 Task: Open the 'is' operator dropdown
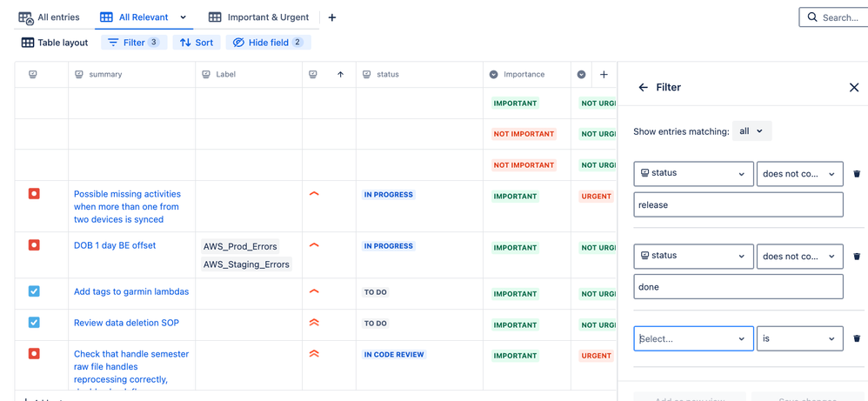click(800, 338)
